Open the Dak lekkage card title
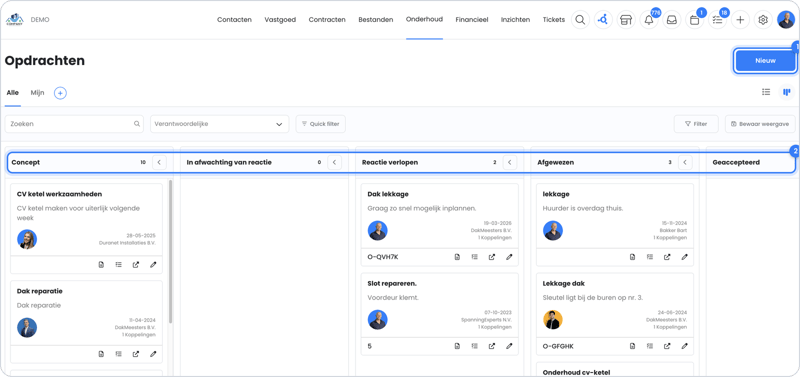The width and height of the screenshot is (800, 377). point(388,194)
